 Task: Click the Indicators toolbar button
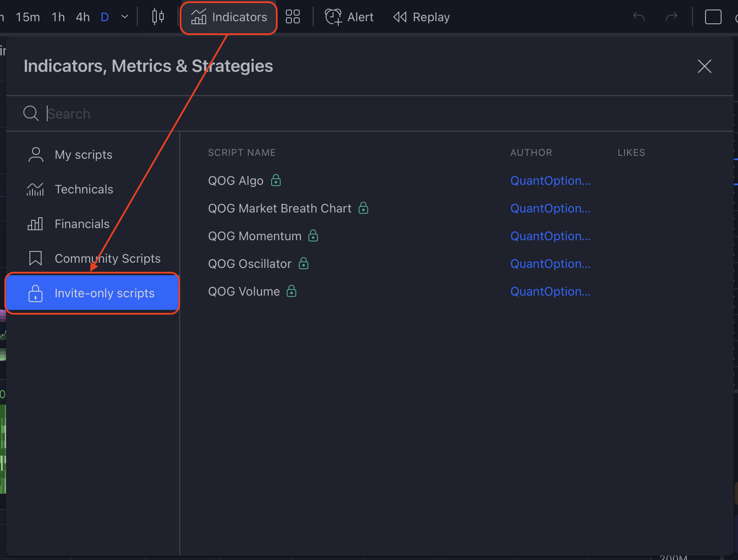[x=229, y=17]
